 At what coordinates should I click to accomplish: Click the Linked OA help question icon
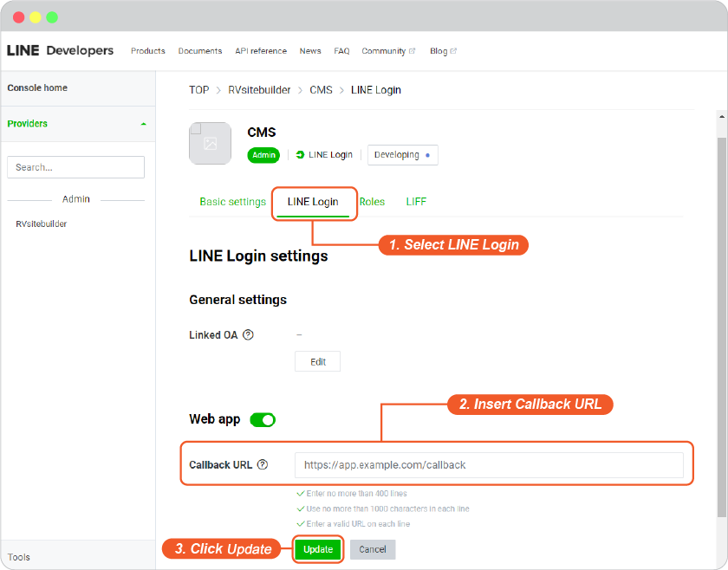(249, 334)
